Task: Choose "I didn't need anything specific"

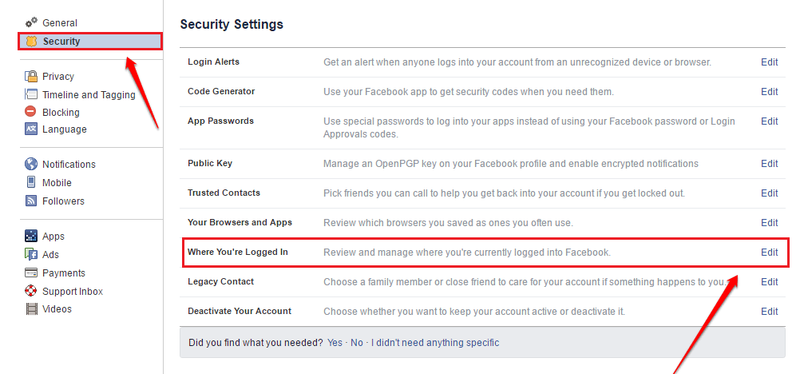Action: click(x=435, y=343)
